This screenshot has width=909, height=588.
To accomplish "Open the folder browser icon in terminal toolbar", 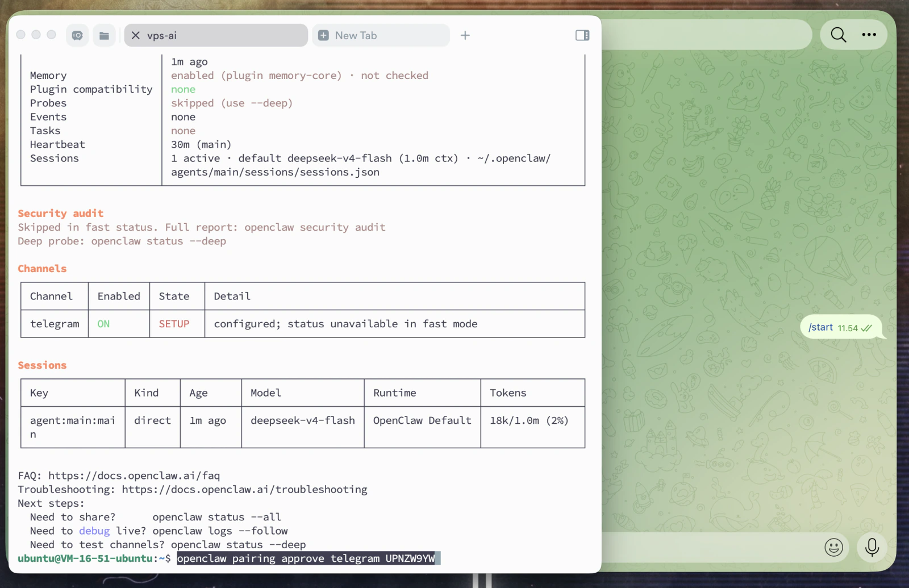I will point(104,35).
